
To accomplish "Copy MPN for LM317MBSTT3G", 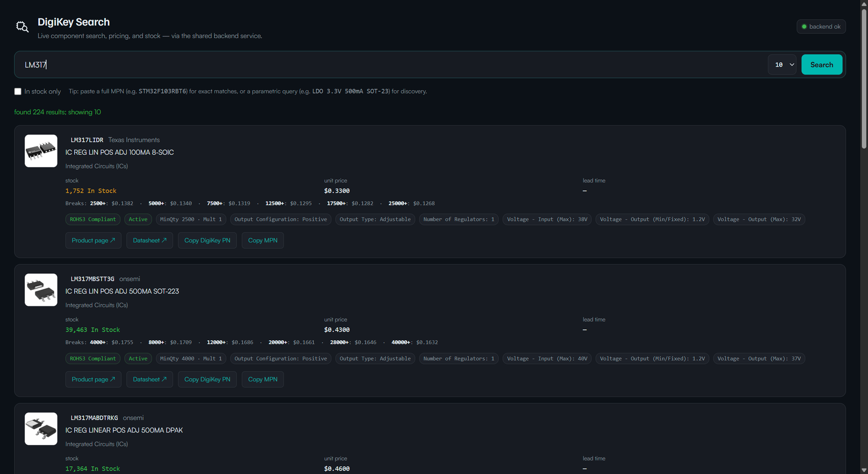I will coord(262,379).
